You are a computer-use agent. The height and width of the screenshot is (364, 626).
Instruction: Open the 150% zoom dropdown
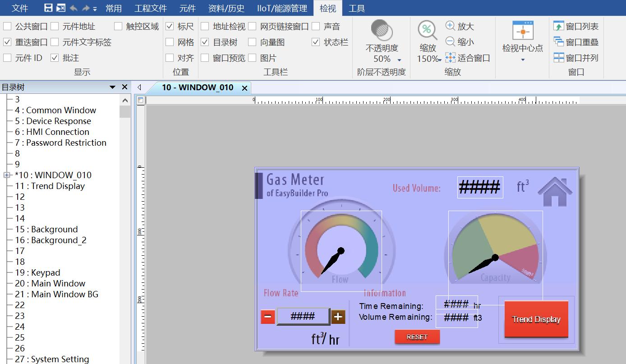tap(440, 60)
